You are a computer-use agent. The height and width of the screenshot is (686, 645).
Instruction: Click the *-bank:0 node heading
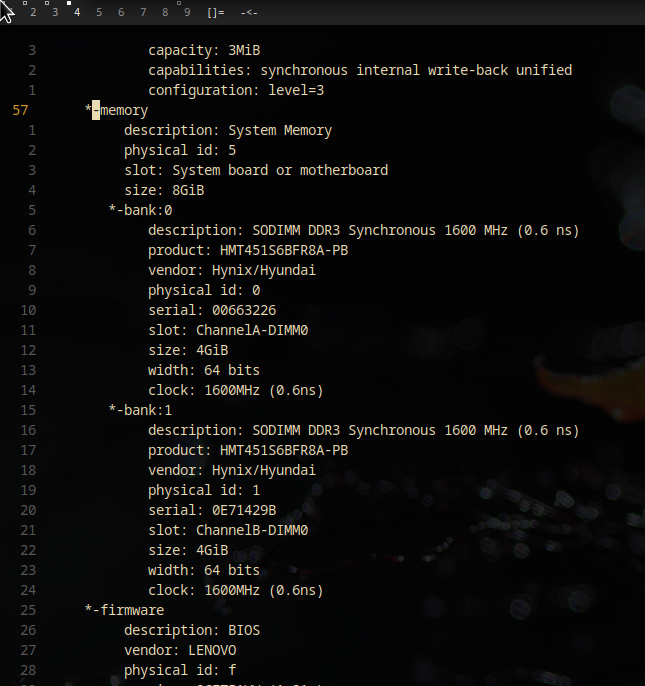pyautogui.click(x=140, y=210)
